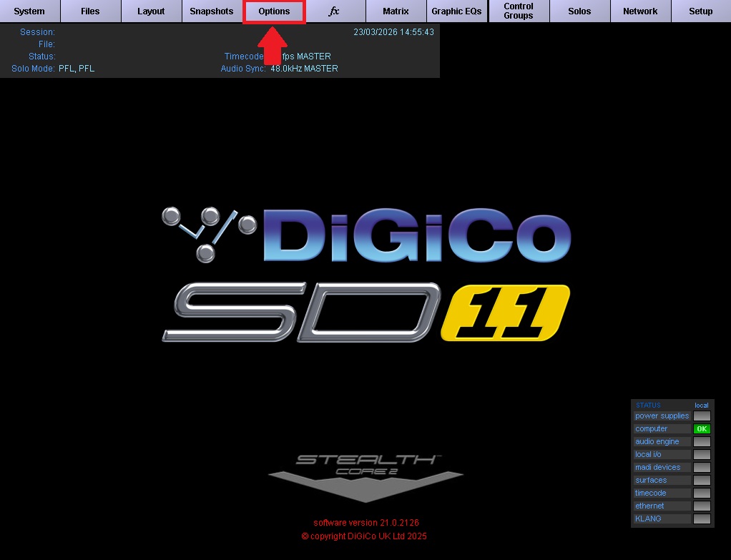
Task: Click the audio engine status indicator
Action: [702, 441]
